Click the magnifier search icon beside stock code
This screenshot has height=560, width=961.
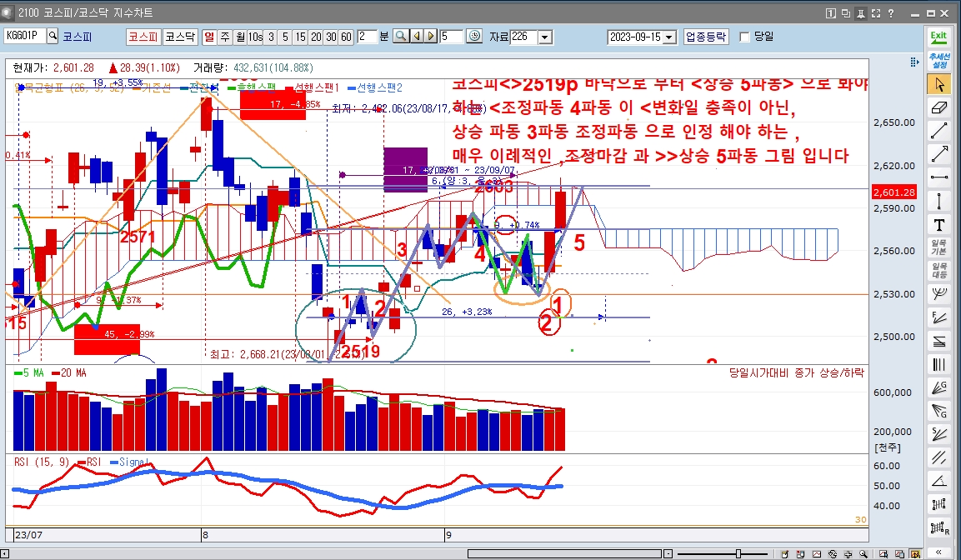[x=53, y=37]
